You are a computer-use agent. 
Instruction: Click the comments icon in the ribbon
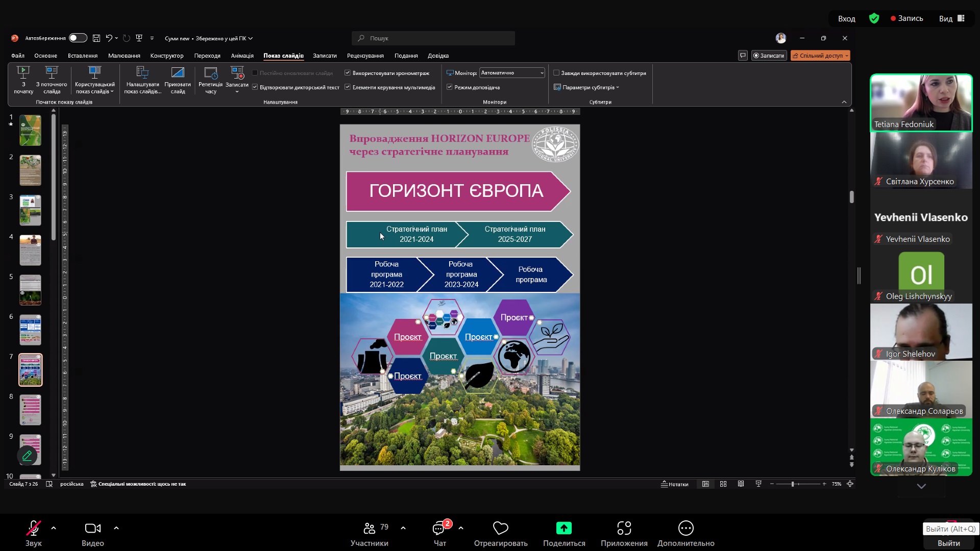coord(743,56)
